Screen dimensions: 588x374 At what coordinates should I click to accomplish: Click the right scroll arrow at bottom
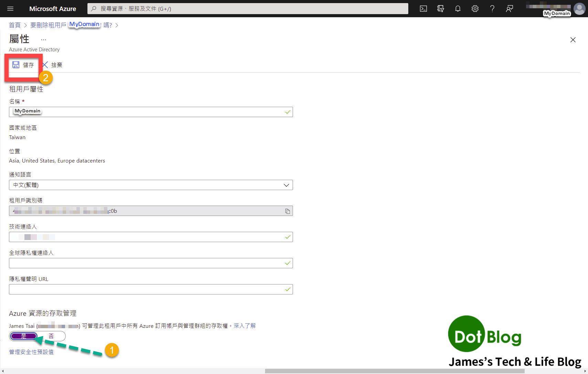585,371
